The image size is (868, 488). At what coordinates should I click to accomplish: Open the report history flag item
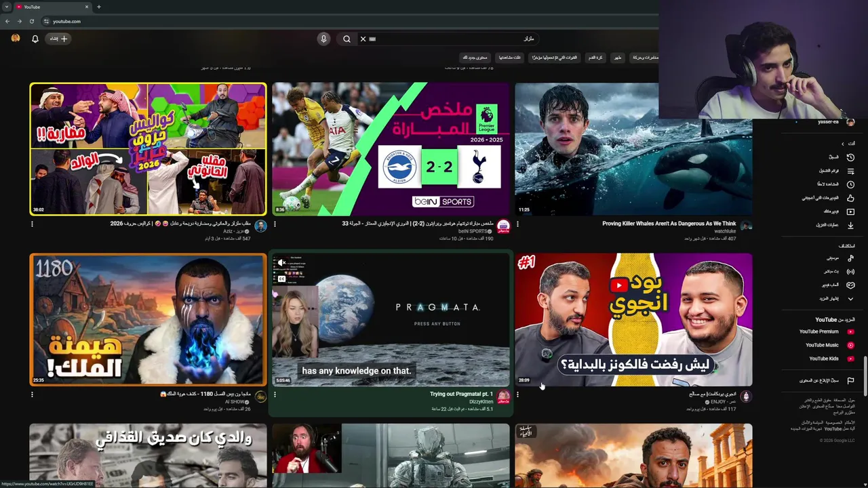(x=826, y=380)
